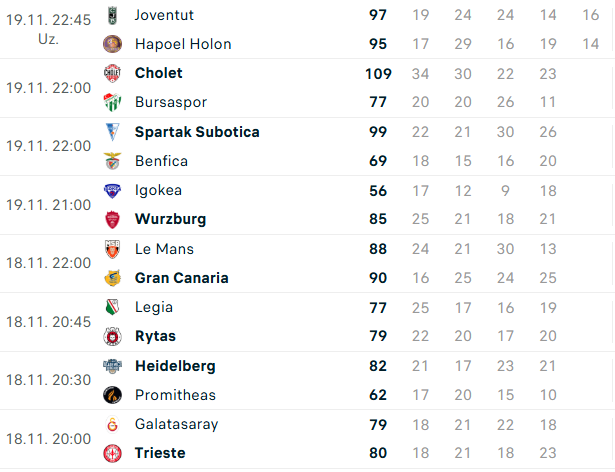Click the Hapoel Holon team logo
This screenshot has width=615, height=472.
tap(112, 44)
